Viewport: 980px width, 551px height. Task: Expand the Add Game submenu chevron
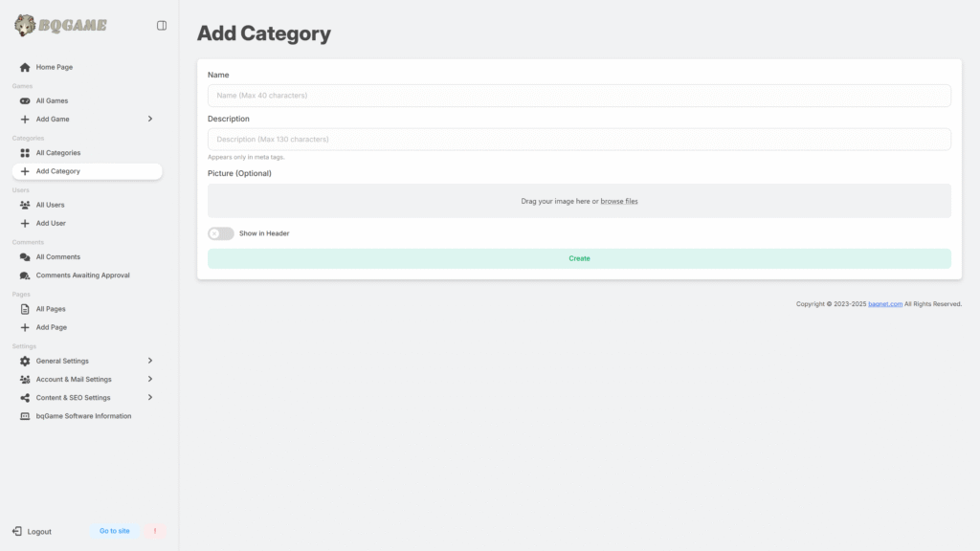150,119
